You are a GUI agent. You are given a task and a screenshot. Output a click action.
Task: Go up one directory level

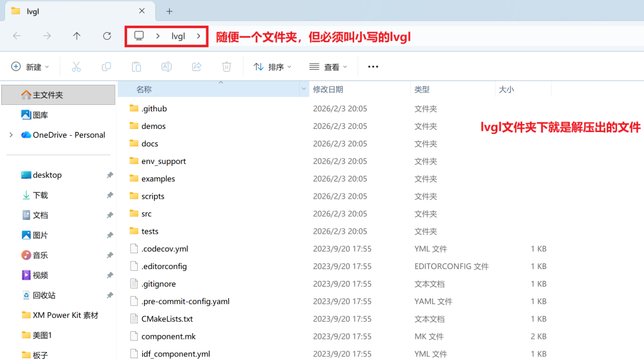77,36
